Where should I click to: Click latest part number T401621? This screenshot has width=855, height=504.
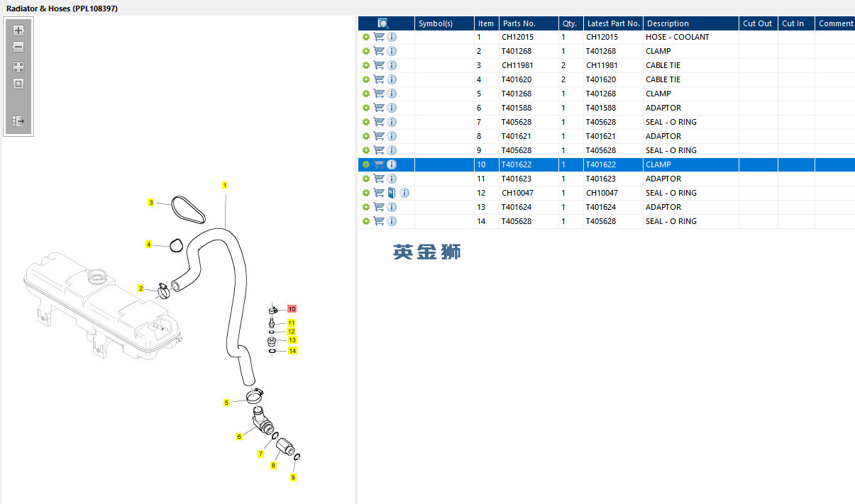click(601, 136)
